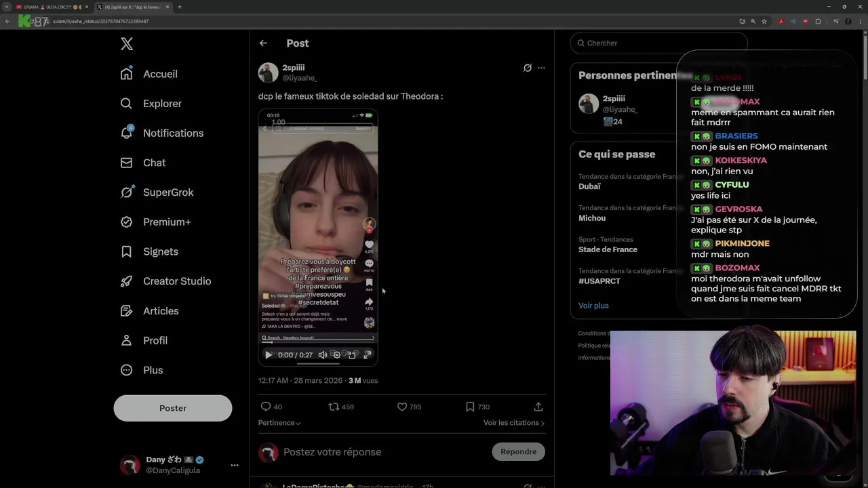Click the CYFULU username in chat
Screen dimensions: 868x488
click(732, 185)
